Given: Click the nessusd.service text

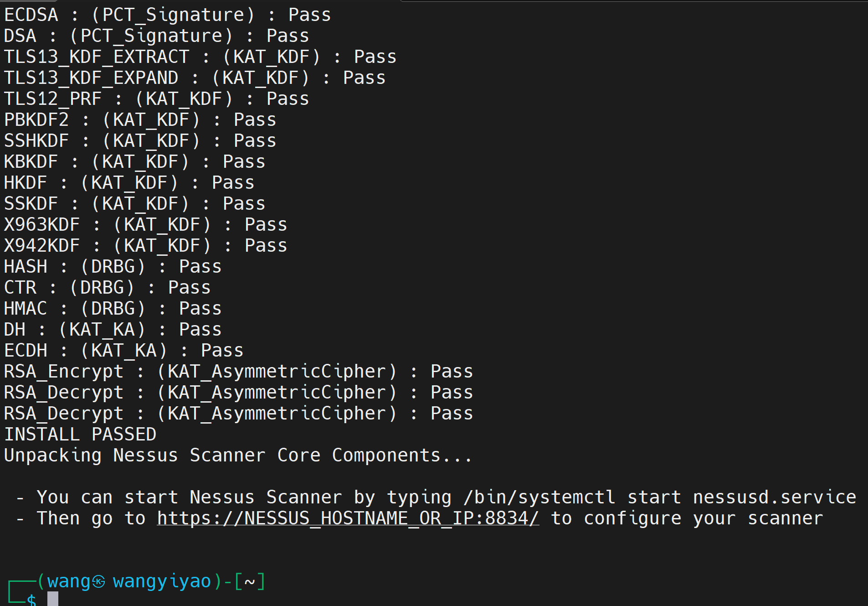Looking at the screenshot, I should point(774,497).
